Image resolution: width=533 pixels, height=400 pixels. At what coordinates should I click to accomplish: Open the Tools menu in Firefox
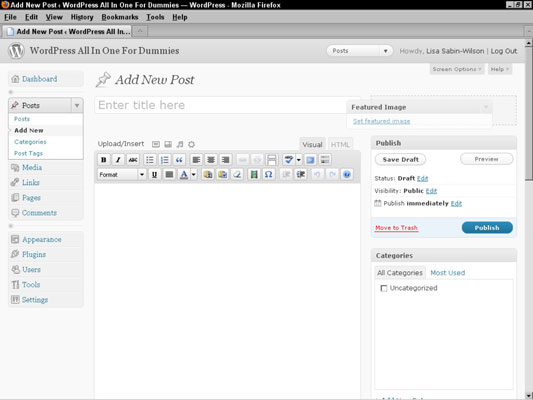[155, 17]
